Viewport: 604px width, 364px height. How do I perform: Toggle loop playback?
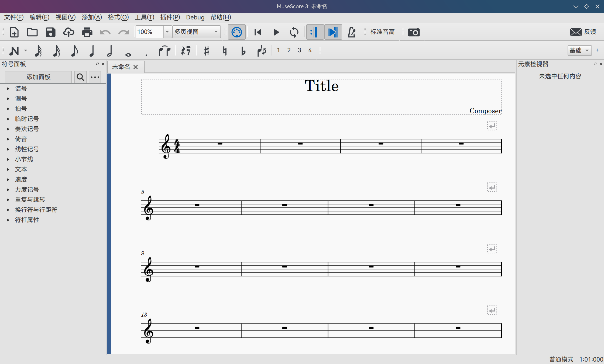(294, 32)
